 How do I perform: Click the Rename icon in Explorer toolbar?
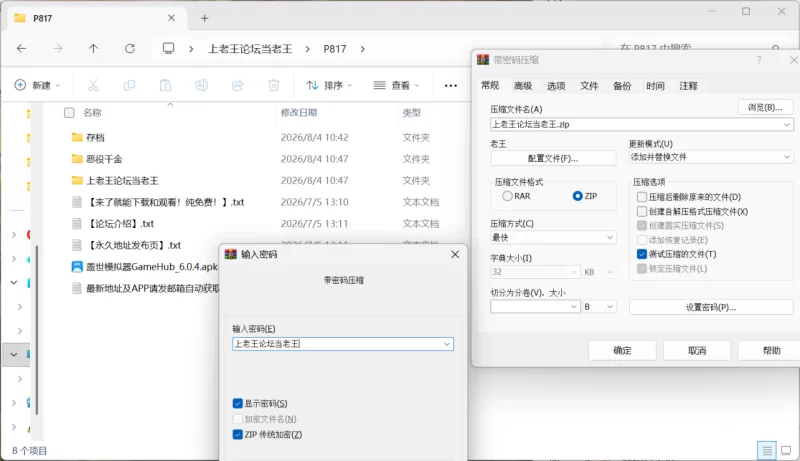(202, 85)
